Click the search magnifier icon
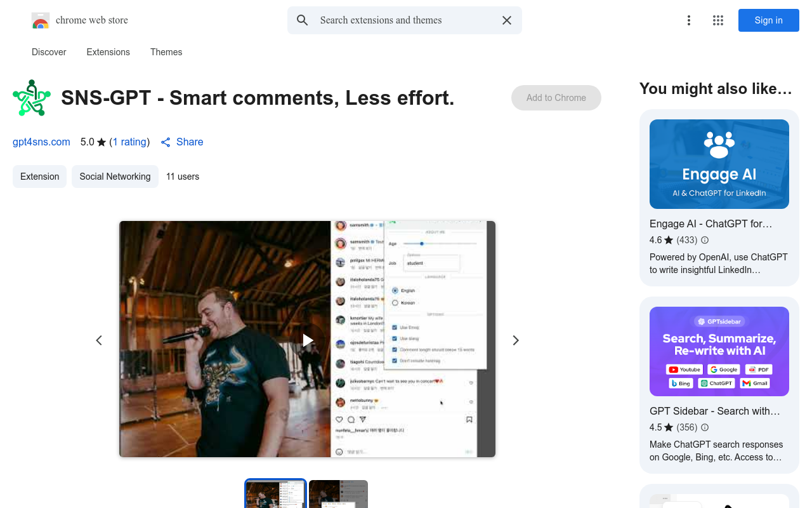 pyautogui.click(x=303, y=20)
